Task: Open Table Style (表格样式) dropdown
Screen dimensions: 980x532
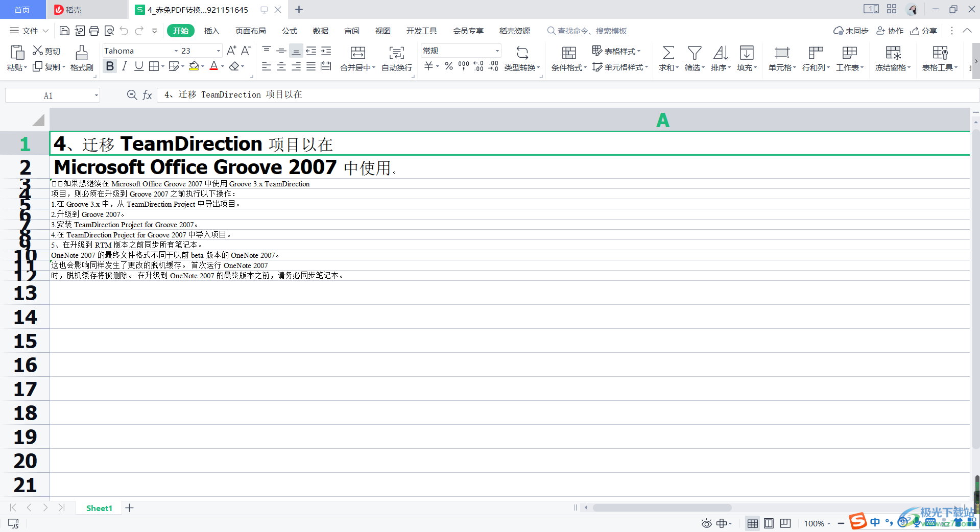Action: point(616,51)
